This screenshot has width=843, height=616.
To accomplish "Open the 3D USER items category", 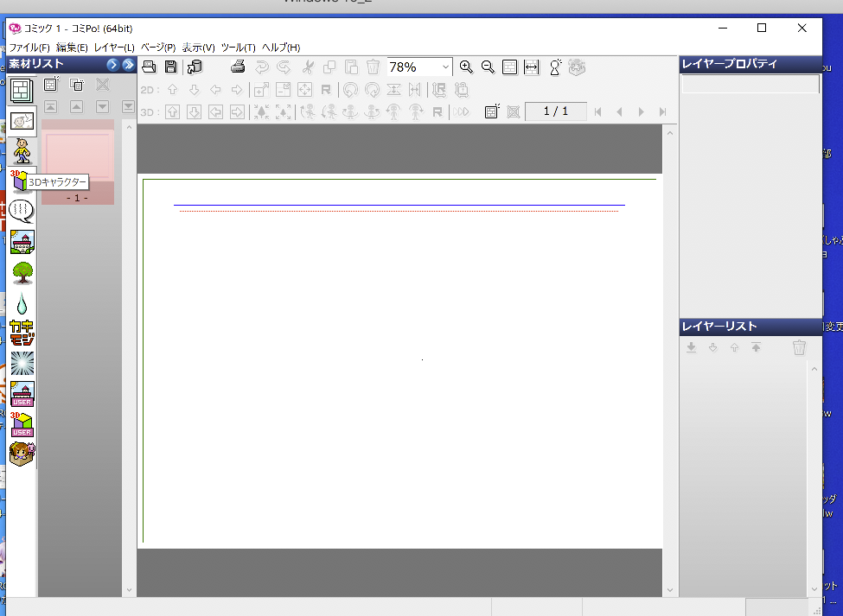I will pyautogui.click(x=22, y=423).
